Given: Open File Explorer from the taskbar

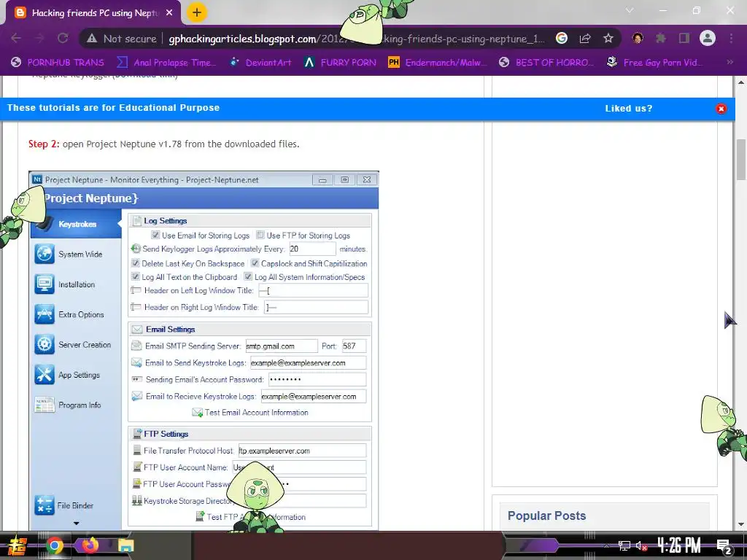Looking at the screenshot, I should coord(125,545).
